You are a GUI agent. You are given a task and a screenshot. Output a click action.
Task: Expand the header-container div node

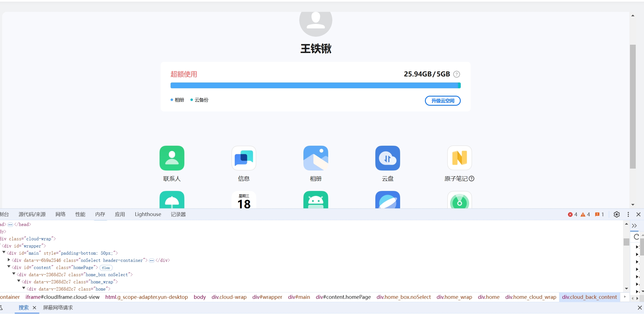click(x=9, y=260)
